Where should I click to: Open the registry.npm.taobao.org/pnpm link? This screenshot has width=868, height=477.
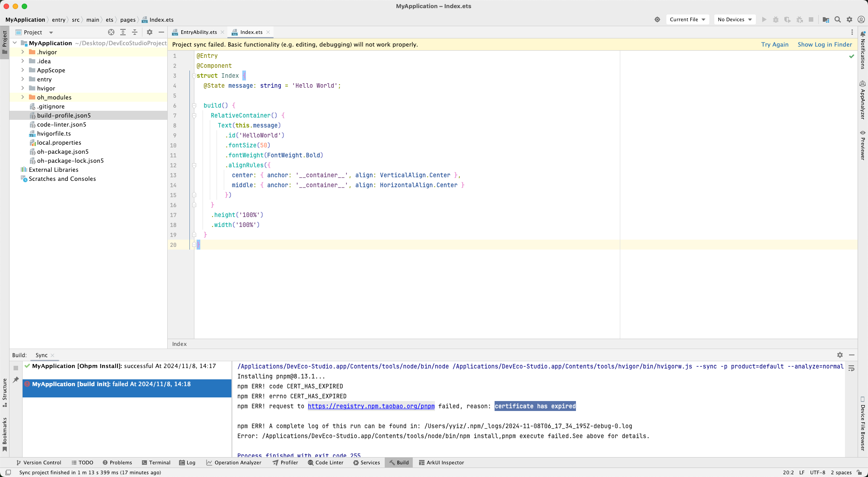coord(371,406)
